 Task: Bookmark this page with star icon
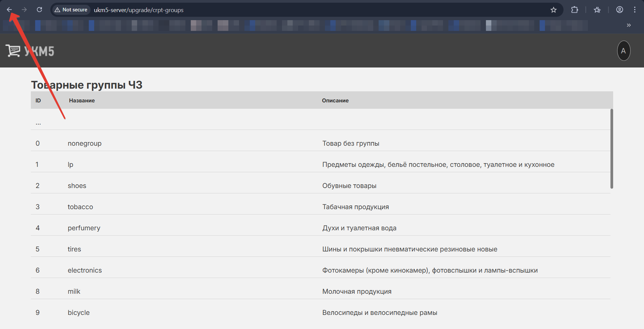[553, 10]
